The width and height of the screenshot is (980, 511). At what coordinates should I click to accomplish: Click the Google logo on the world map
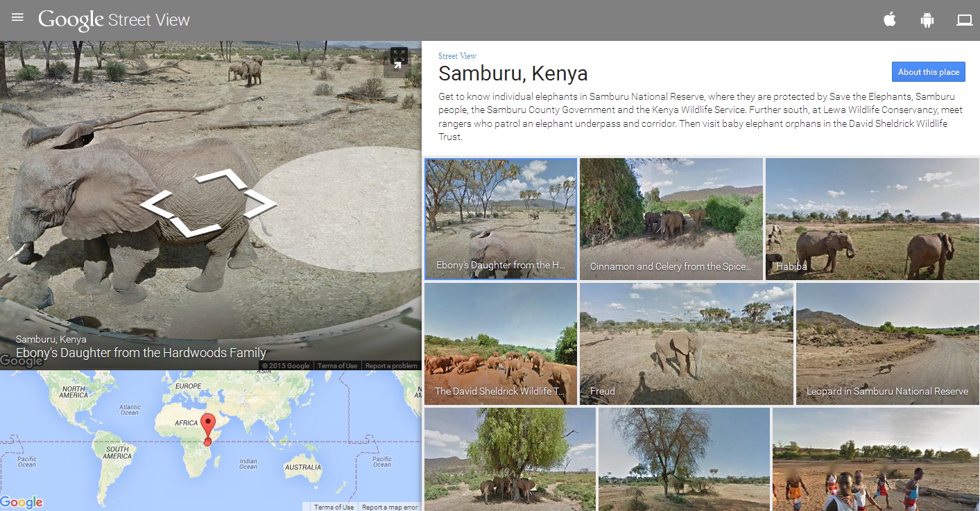pyautogui.click(x=22, y=502)
